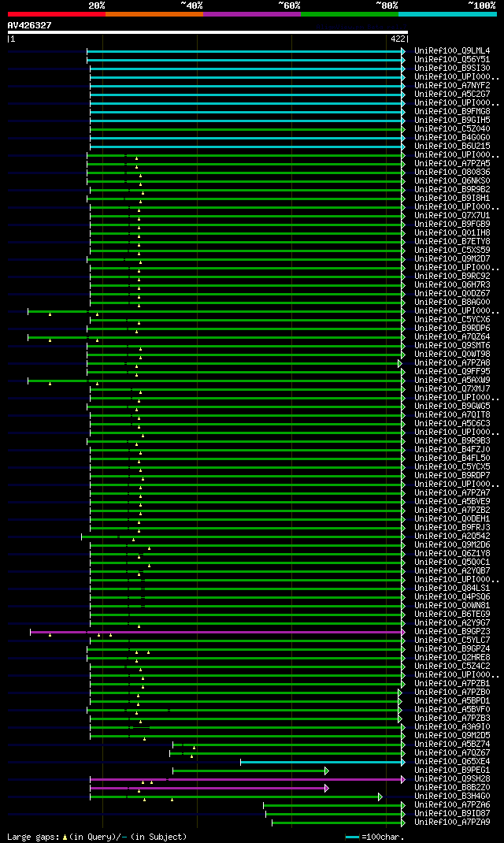
Task: Click the cyan alignment bar for Q65XE4
Action: point(322,763)
